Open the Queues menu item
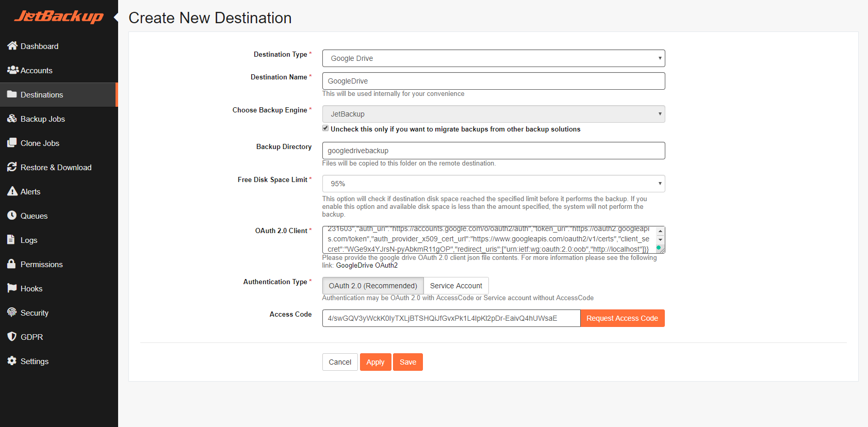The width and height of the screenshot is (868, 427). click(x=59, y=216)
